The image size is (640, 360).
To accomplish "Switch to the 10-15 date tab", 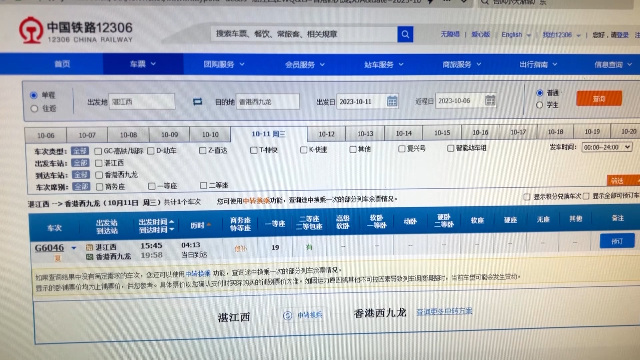I will (442, 133).
